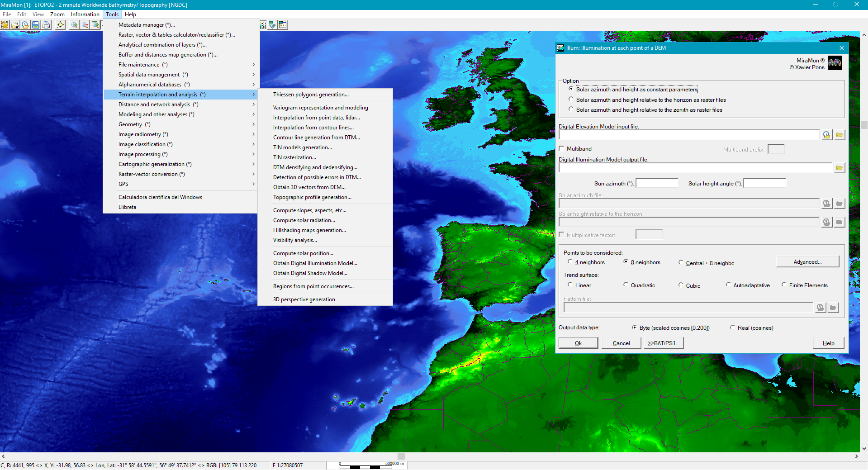Enable the Multiband checkbox
868x470 pixels.
pyautogui.click(x=562, y=148)
